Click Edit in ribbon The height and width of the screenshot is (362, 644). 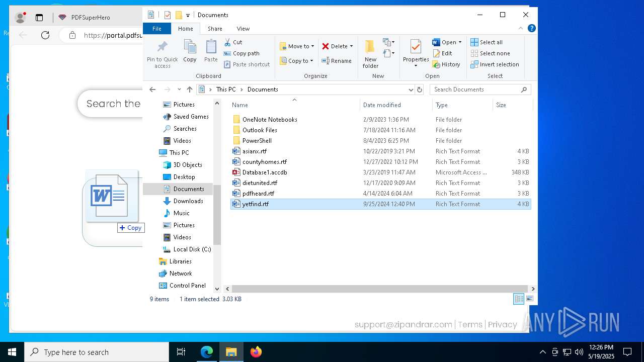[442, 53]
